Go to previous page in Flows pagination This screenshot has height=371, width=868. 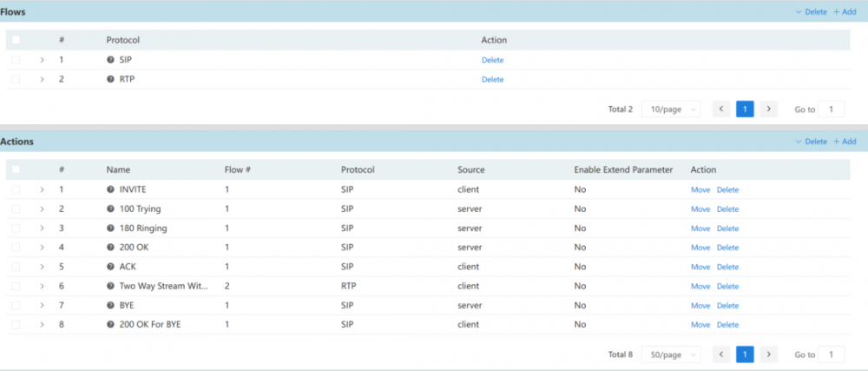click(720, 109)
